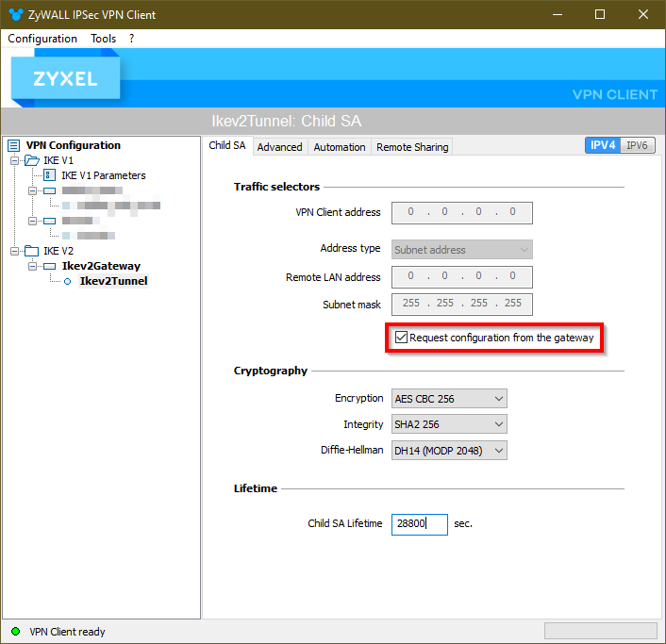Open the Encryption dropdown
Image resolution: width=666 pixels, height=644 pixels.
[449, 398]
